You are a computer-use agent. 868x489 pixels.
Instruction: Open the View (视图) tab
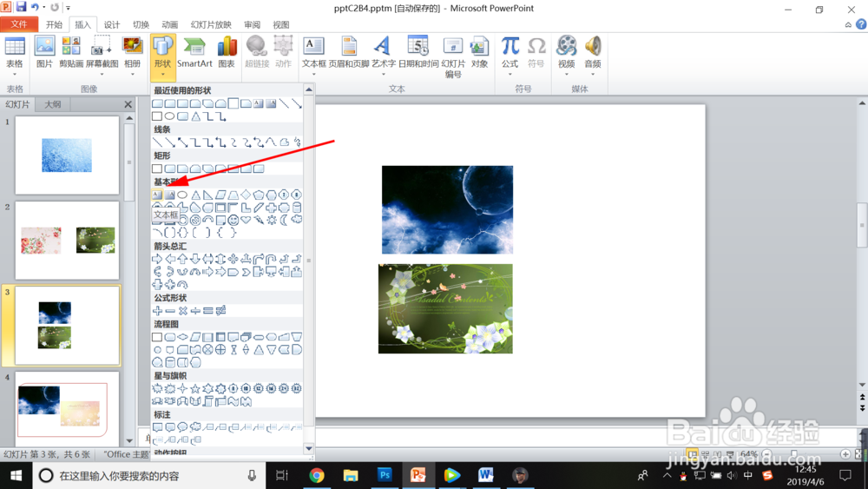(x=280, y=25)
